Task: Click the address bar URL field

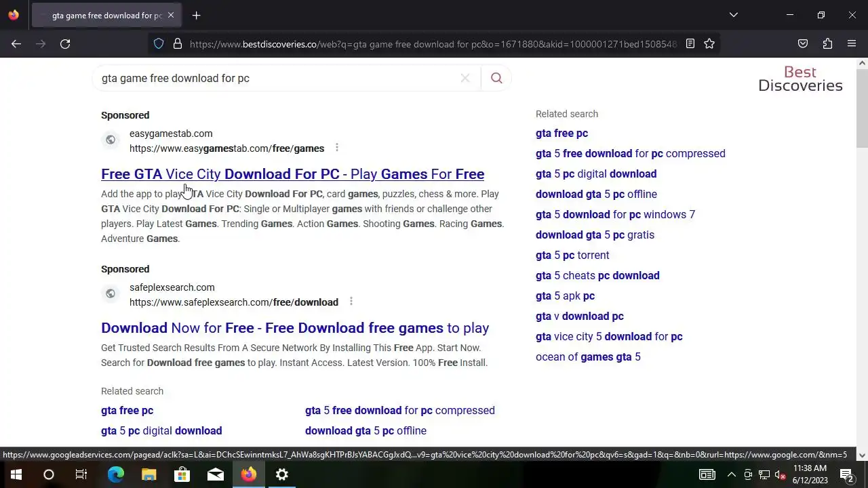Action: click(433, 44)
